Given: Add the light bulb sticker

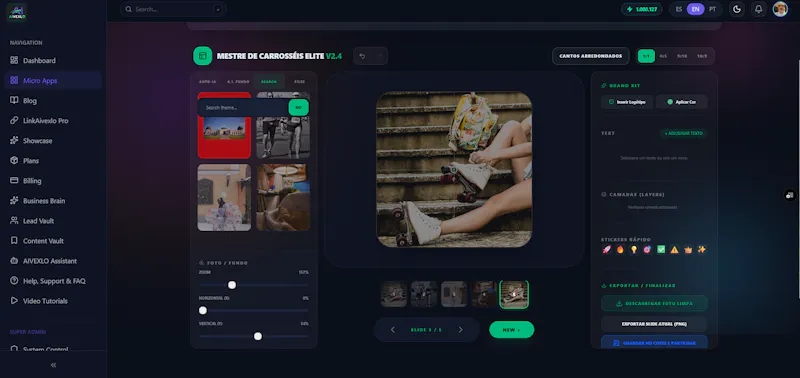Looking at the screenshot, I should pos(634,249).
